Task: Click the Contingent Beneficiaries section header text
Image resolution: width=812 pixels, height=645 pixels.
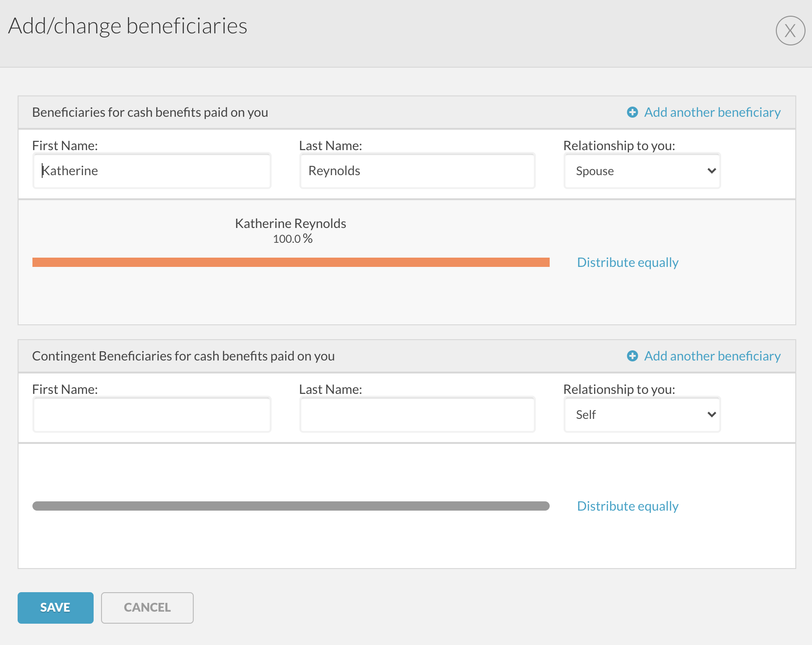Action: (183, 356)
